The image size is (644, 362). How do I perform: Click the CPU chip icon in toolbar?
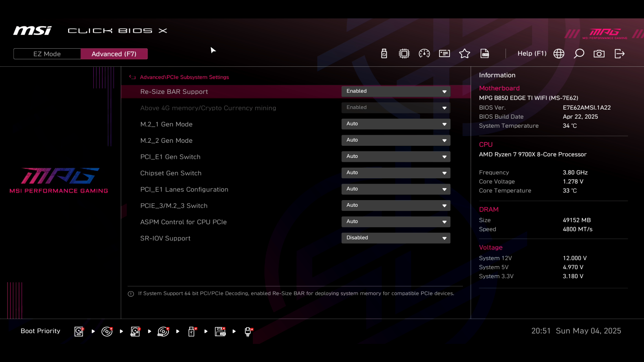(404, 54)
